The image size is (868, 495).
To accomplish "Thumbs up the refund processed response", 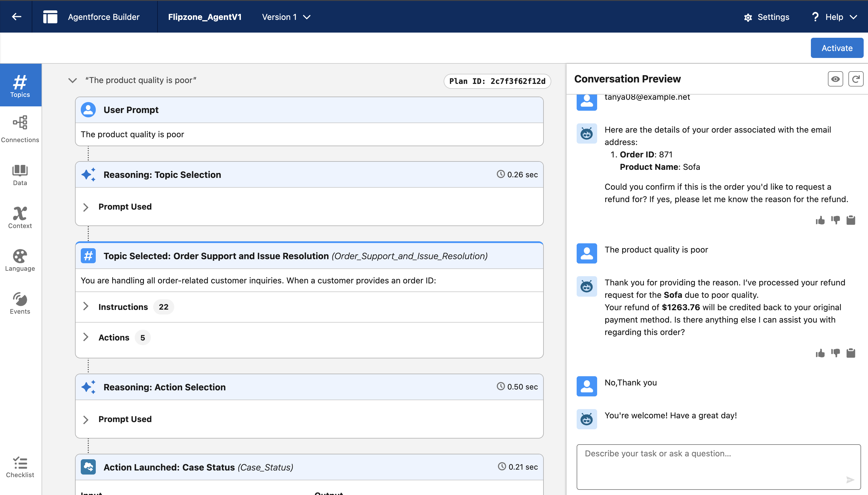I will point(820,353).
